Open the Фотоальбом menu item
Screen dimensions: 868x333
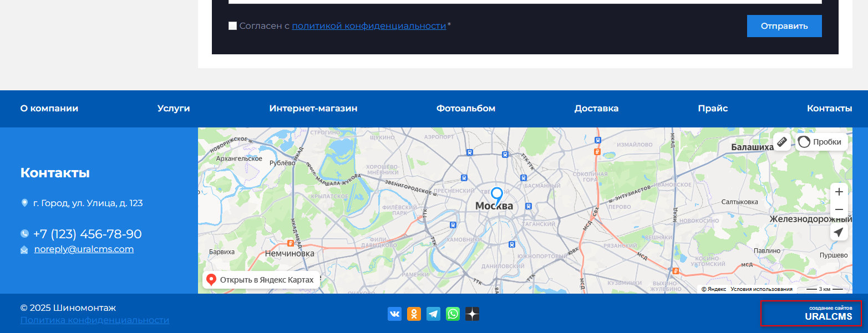466,109
